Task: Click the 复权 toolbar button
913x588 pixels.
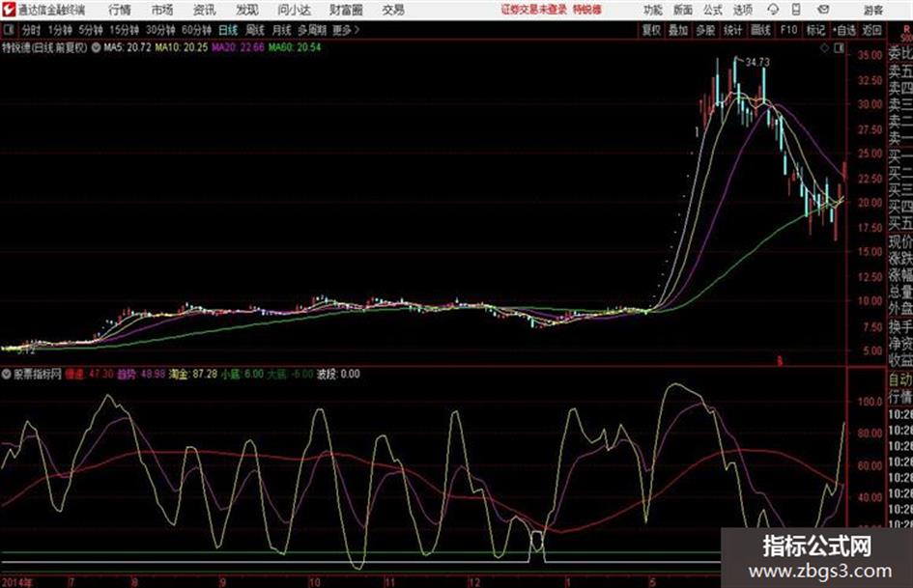Action: tap(651, 30)
